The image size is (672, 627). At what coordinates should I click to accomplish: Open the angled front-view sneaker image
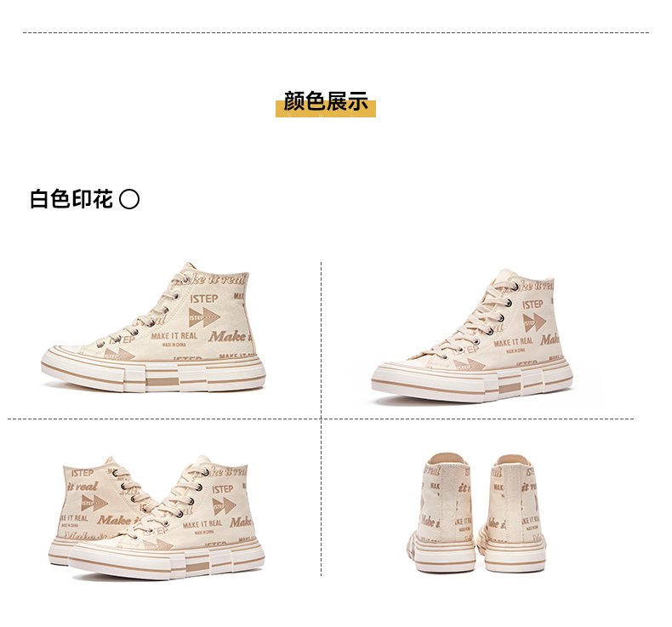(472, 336)
